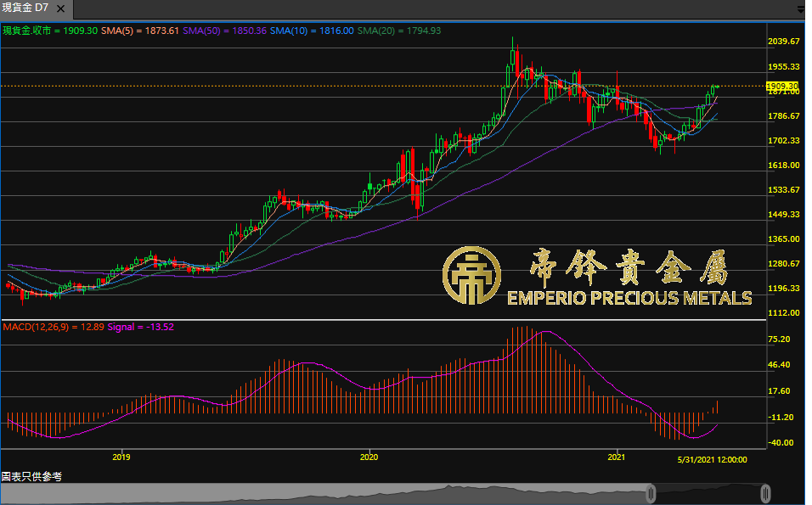Click the 圖表只供參考 disclaimer text
Screen dimensions: 812x505
(x=31, y=476)
